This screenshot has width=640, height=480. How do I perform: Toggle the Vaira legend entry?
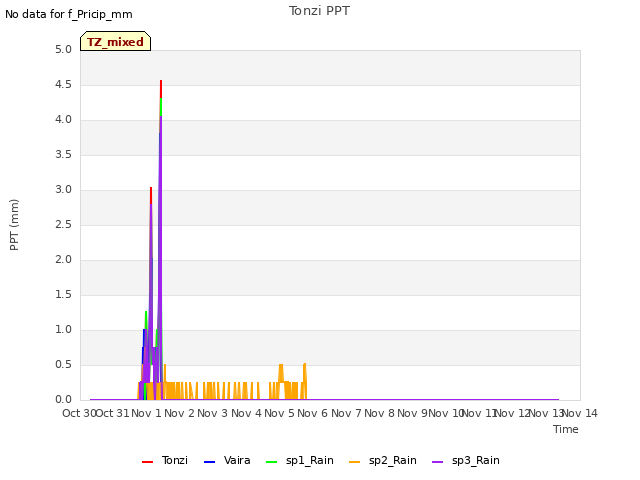point(227,460)
